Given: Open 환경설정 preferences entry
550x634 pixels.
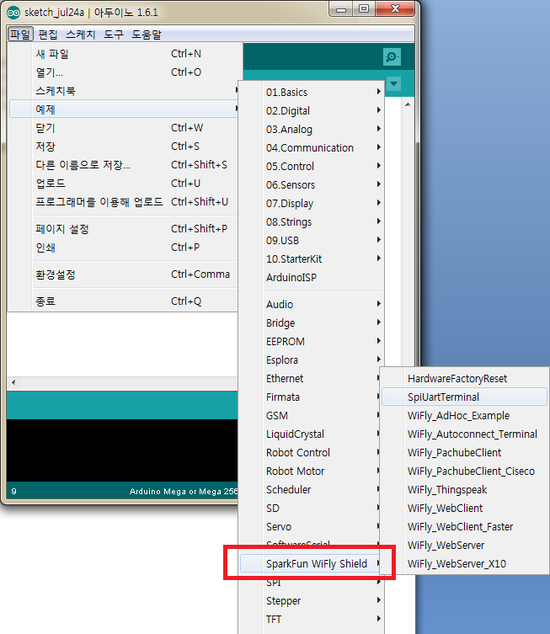Looking at the screenshot, I should point(123,275).
